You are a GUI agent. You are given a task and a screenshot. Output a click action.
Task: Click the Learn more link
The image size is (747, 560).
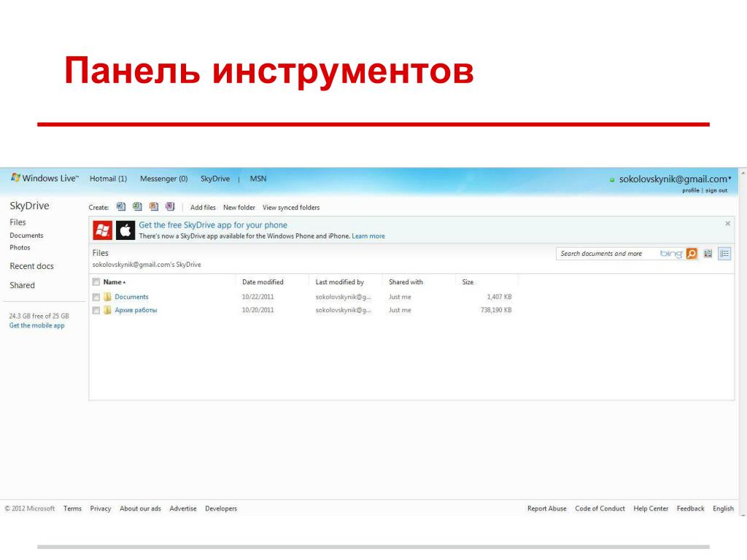pyautogui.click(x=368, y=236)
